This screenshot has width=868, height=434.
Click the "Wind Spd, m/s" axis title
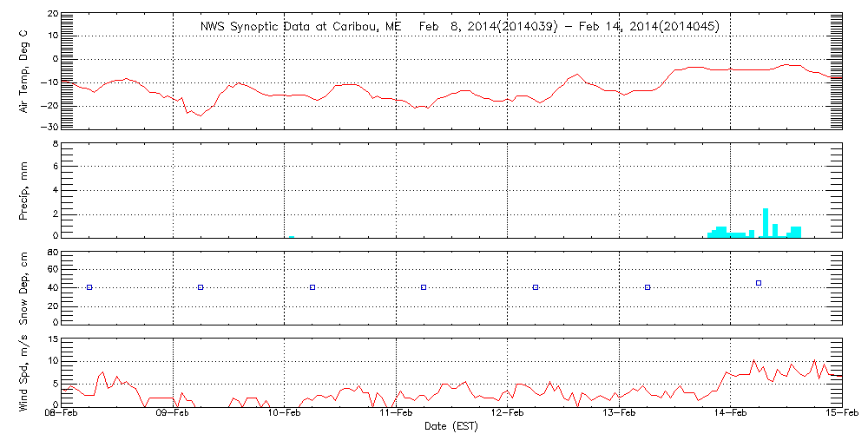[24, 372]
